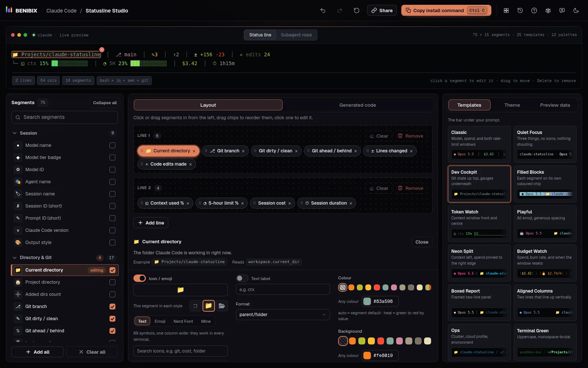
Task: Turn off the Icon / emoji toggle
Action: 140,278
